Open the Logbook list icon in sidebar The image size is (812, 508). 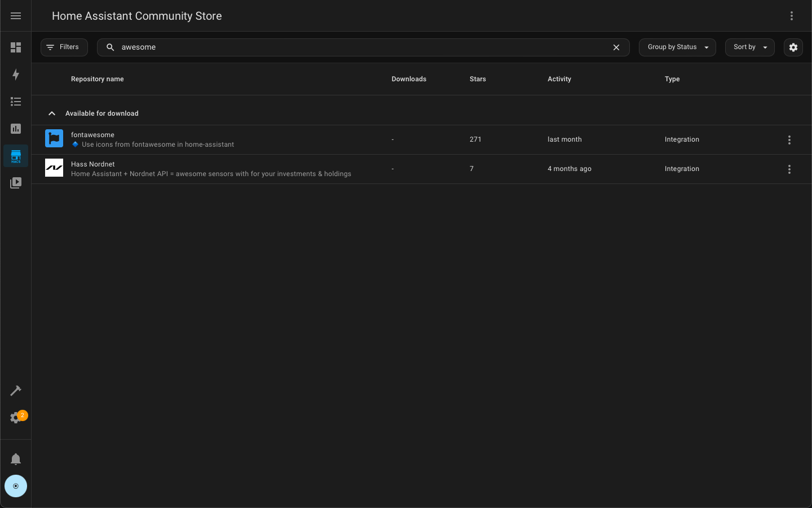point(16,102)
